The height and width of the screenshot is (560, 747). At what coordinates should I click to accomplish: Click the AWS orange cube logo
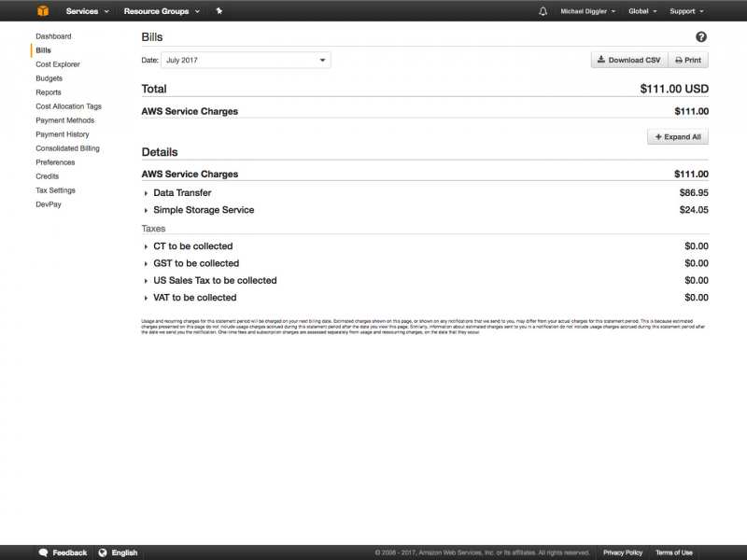click(43, 11)
